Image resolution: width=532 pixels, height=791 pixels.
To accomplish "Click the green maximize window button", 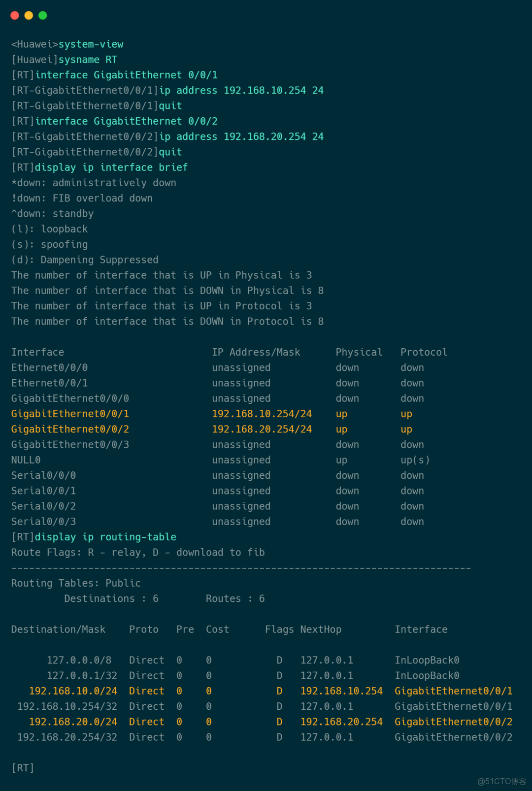I will 43,16.
